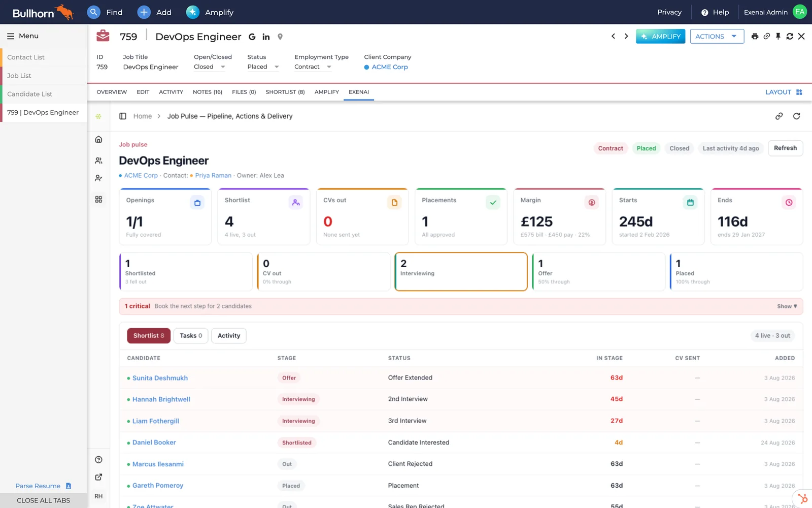Click the reload icon in Exenai breadcrumb bar
Screen dimensions: 812x508
coord(797,116)
